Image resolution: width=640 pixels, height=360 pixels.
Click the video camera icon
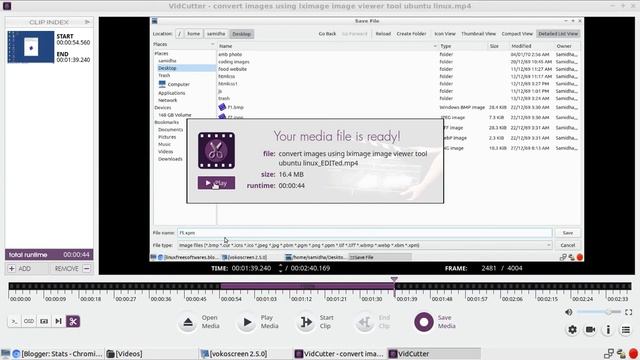pyautogui.click(x=590, y=329)
